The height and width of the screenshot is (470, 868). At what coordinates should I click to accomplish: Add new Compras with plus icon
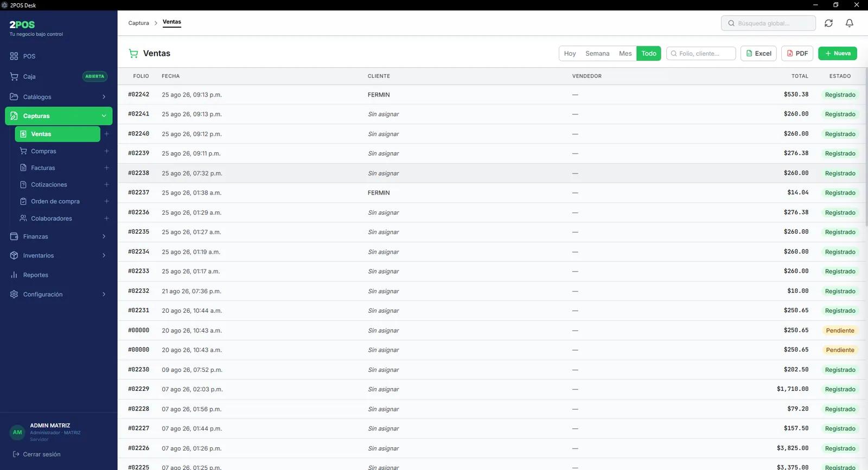[106, 151]
